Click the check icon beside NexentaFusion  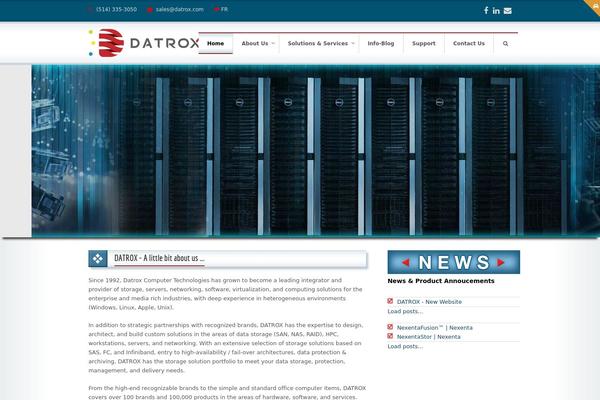[x=390, y=327]
